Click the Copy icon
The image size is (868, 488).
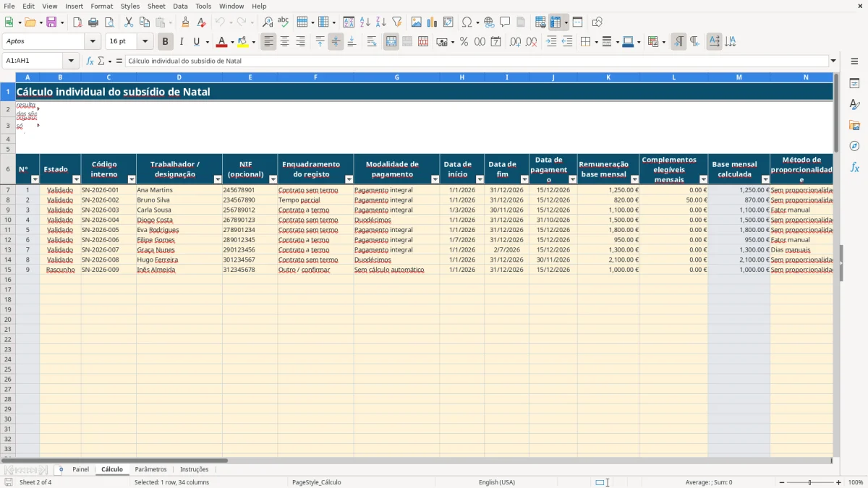(145, 22)
